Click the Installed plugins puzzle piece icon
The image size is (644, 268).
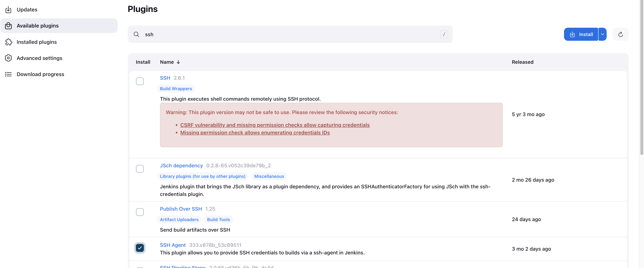tap(9, 42)
